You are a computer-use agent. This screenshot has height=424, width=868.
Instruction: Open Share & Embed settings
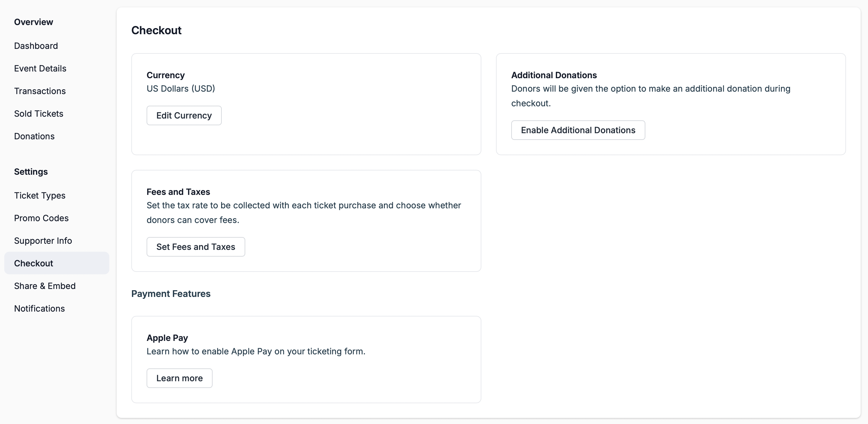tap(45, 286)
